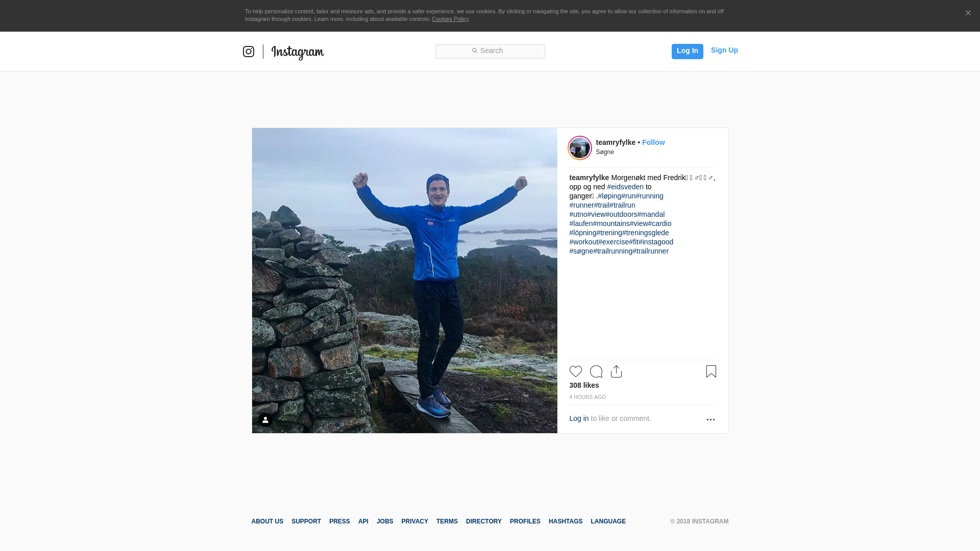
Task: Share the post with share icon
Action: point(616,371)
